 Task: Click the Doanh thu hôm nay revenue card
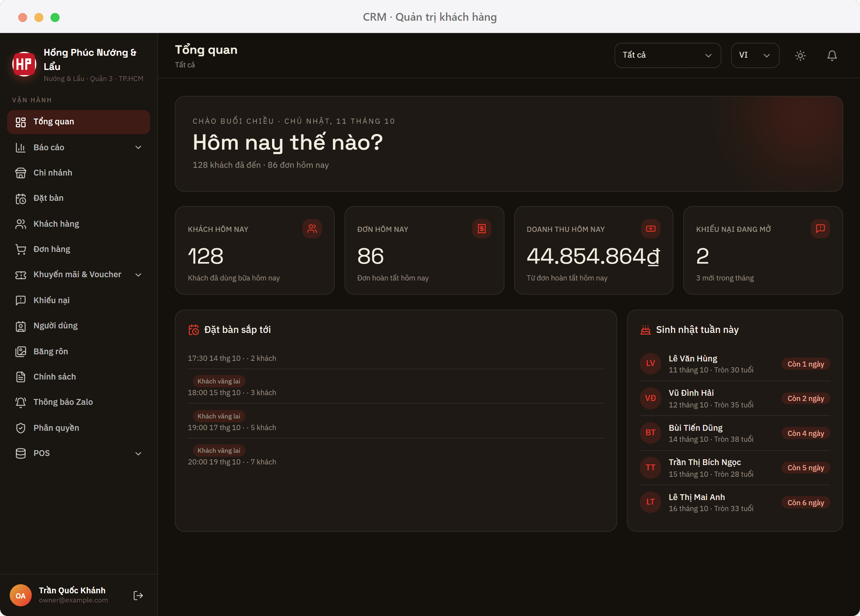[x=594, y=250]
